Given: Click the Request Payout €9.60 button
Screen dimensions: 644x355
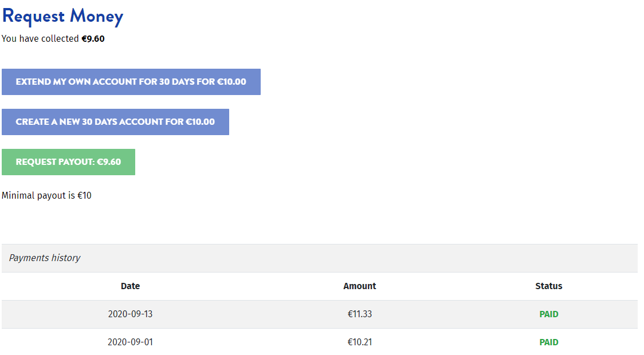Looking at the screenshot, I should click(x=68, y=162).
